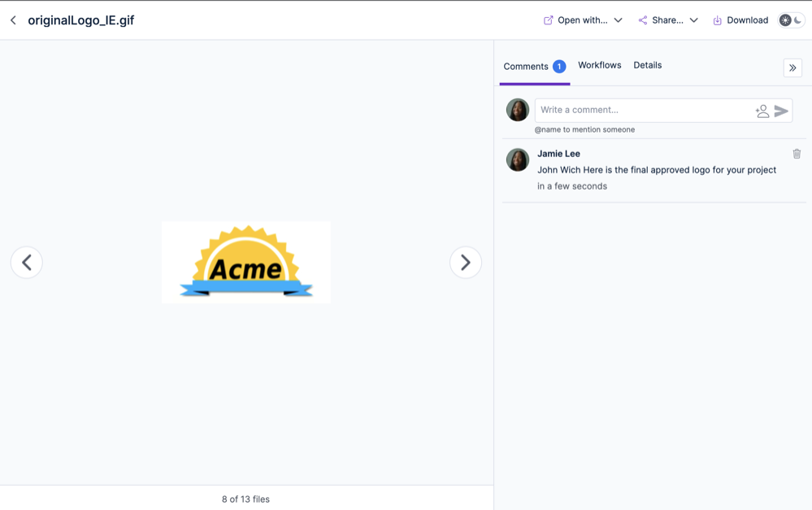Delete Jamie Lee's comment with trash icon
Image resolution: width=812 pixels, height=510 pixels.
coord(797,154)
